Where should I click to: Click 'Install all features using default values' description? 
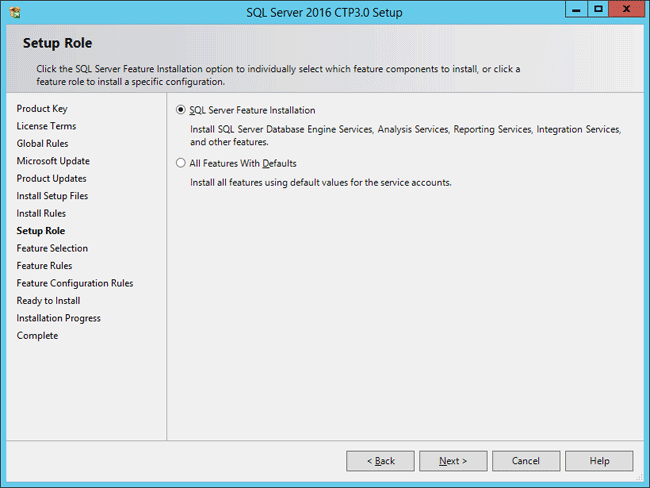[321, 182]
